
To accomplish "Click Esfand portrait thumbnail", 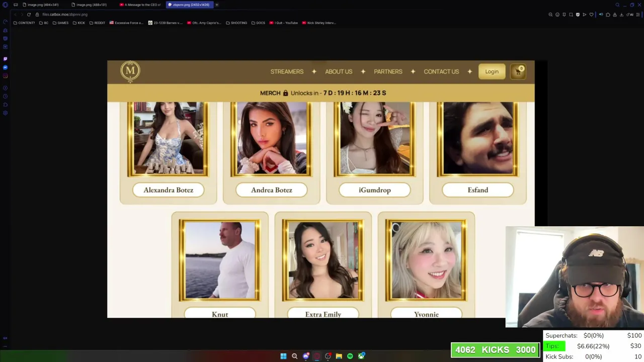I will pos(477,139).
